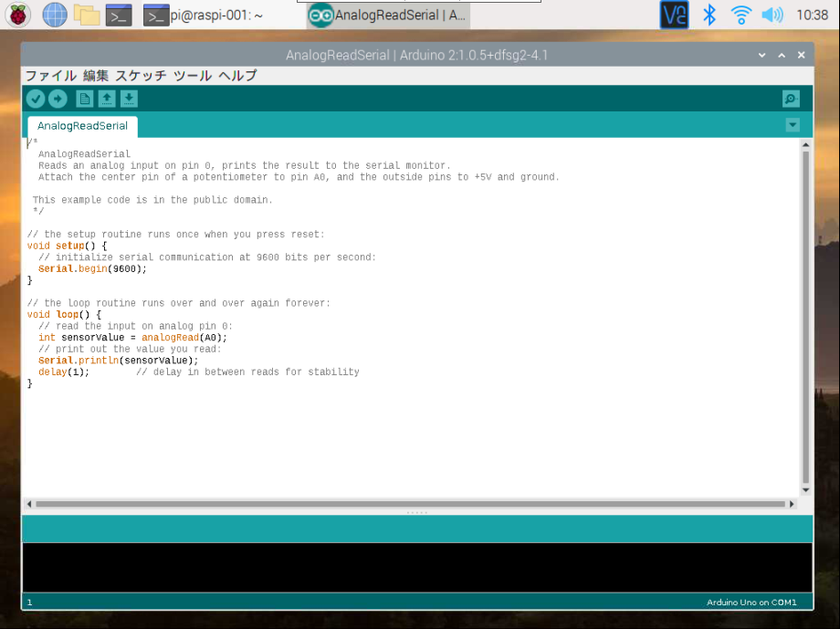
Task: Open the Bluetooth icon in the taskbar
Action: click(709, 15)
